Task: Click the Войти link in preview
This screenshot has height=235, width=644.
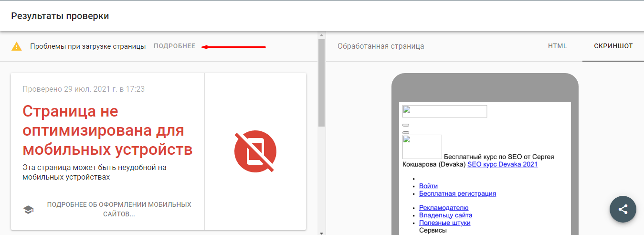Action: pyautogui.click(x=428, y=186)
